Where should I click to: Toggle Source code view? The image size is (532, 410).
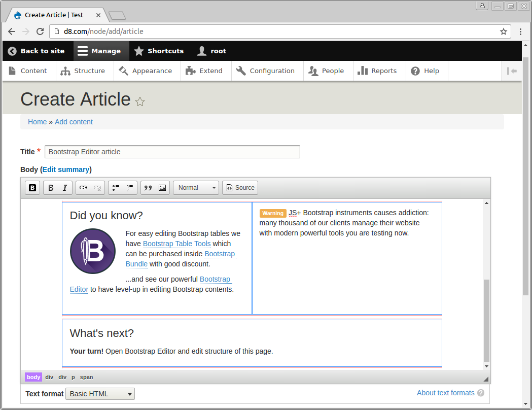pos(240,188)
